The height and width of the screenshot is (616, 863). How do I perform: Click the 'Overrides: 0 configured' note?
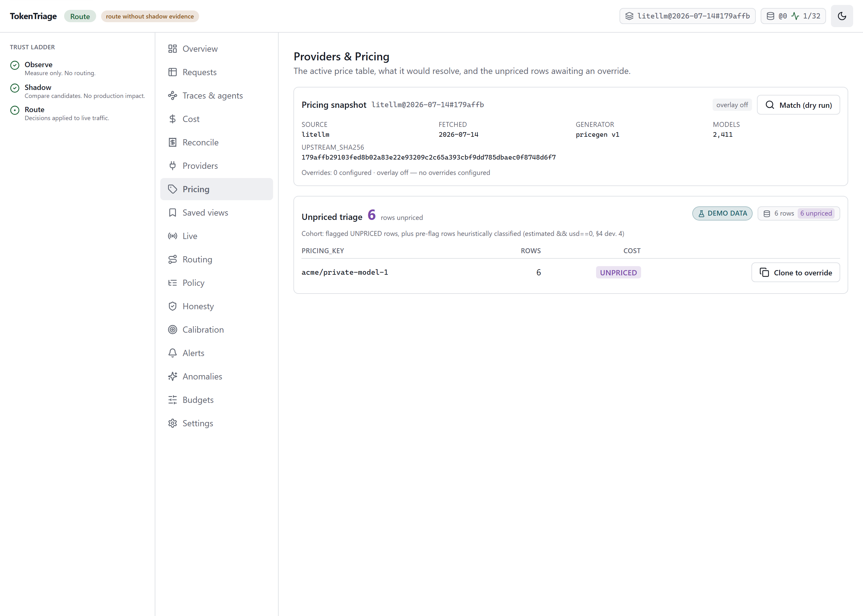tap(395, 172)
